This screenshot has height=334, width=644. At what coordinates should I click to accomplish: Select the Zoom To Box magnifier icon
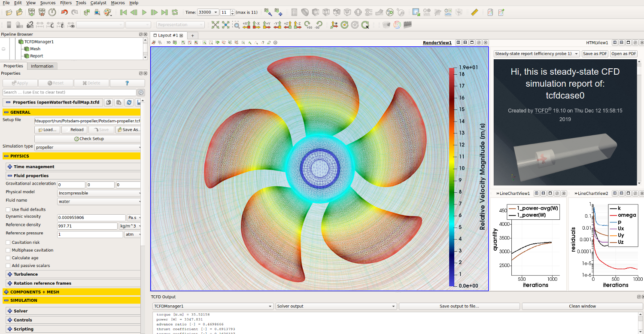pos(236,25)
